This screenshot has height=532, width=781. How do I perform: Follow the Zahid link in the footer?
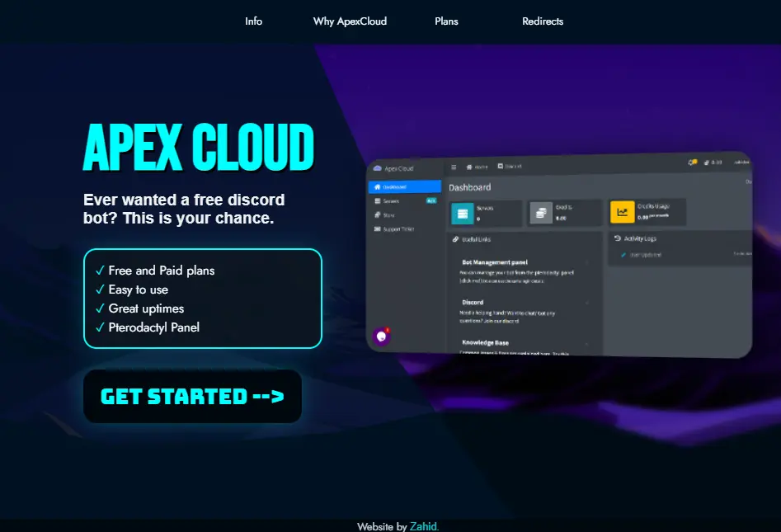click(424, 526)
